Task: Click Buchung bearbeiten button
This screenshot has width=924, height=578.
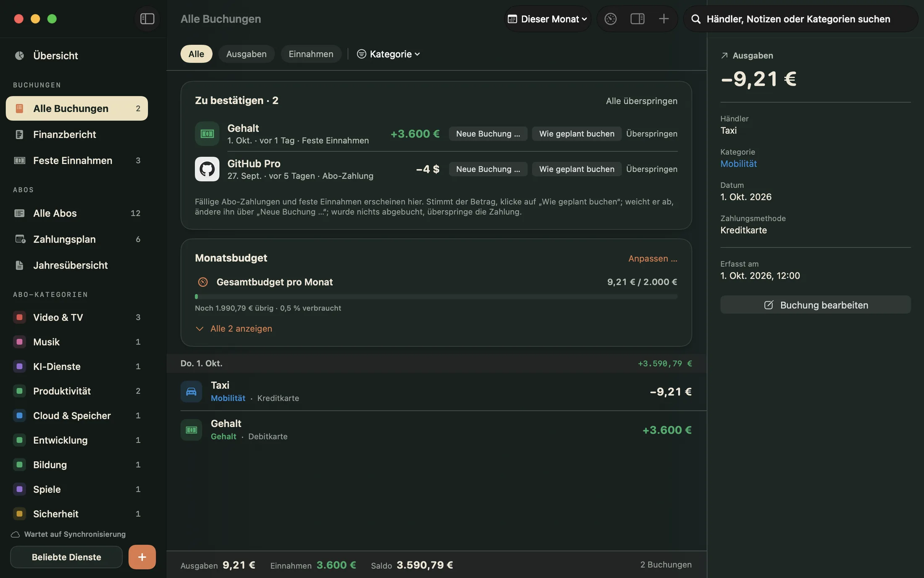Action: 815,305
